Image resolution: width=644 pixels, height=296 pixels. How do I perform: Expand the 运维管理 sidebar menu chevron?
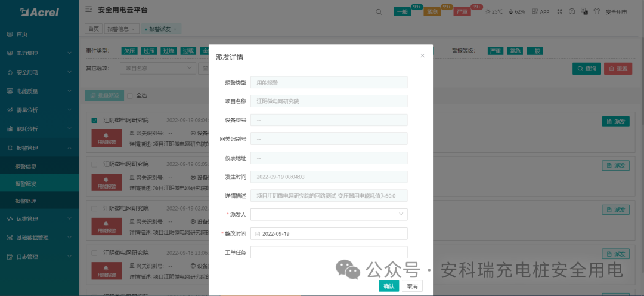pos(69,219)
